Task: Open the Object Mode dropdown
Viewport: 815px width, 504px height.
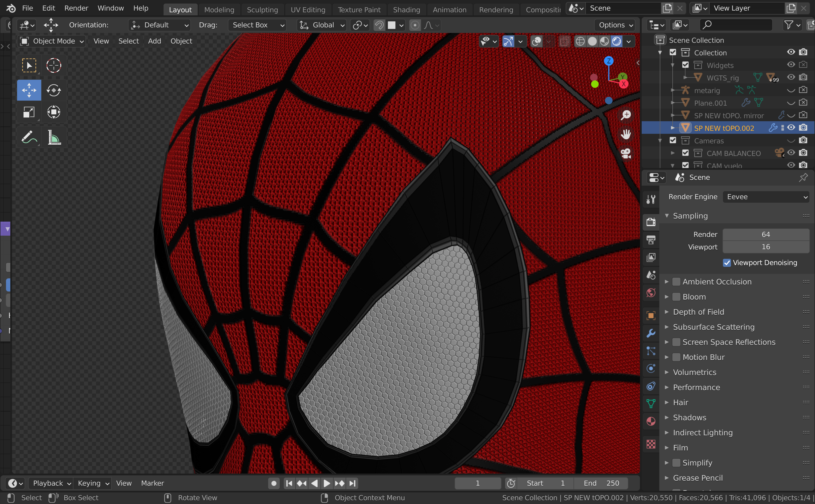Action: tap(52, 41)
